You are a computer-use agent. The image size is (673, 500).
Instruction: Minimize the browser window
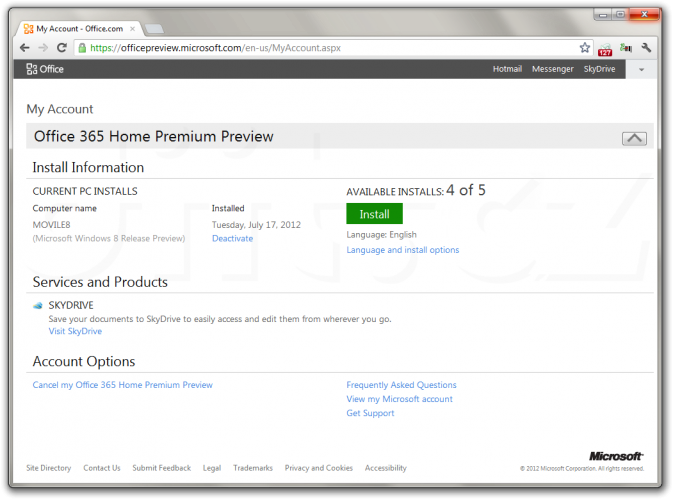(x=603, y=15)
